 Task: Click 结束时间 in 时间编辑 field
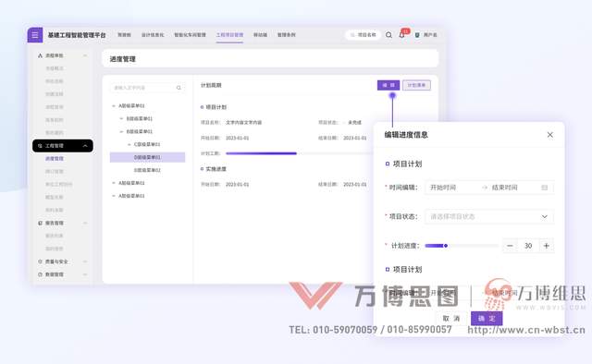[x=504, y=188]
